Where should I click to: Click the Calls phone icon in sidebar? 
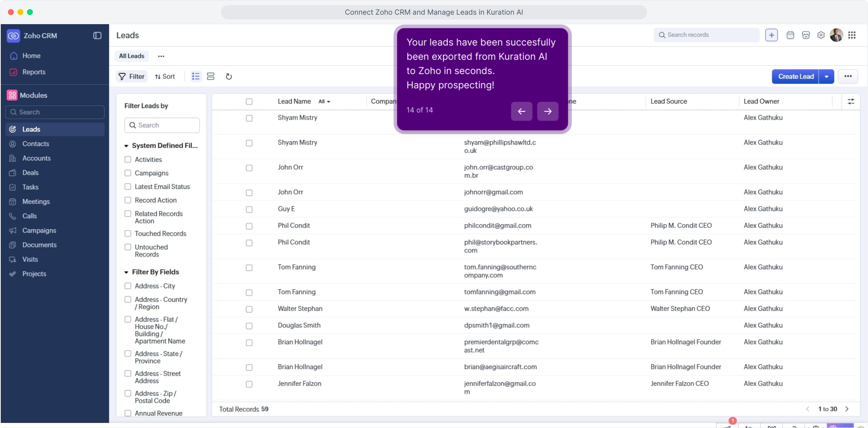13,216
